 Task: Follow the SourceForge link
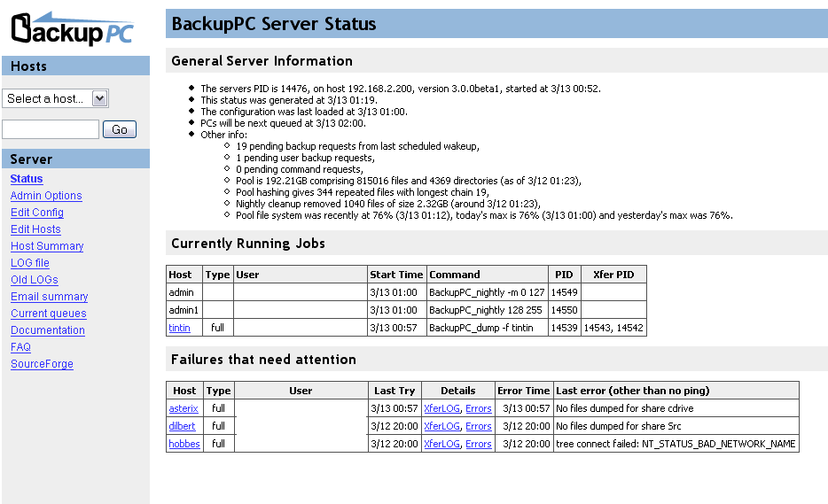42,364
